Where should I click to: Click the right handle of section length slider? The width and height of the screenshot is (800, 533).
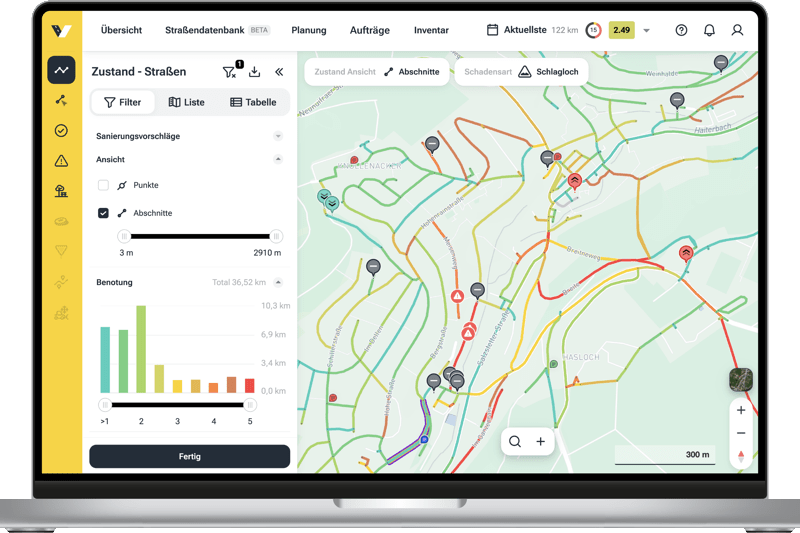tap(276, 237)
